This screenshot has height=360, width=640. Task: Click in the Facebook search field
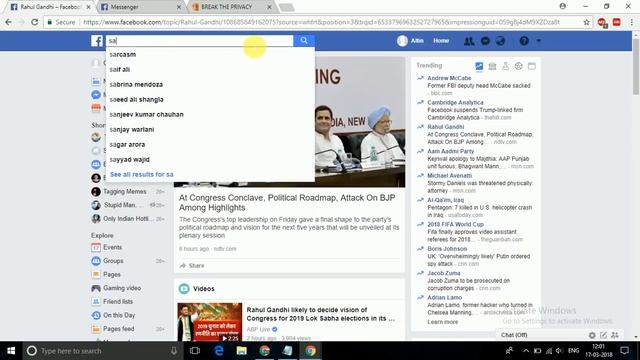[x=199, y=40]
